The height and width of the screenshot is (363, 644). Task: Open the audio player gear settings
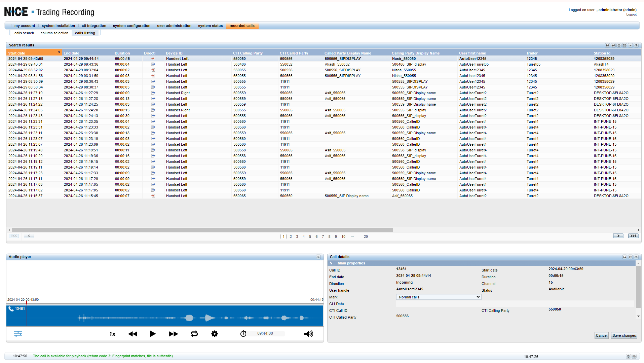[215, 334]
